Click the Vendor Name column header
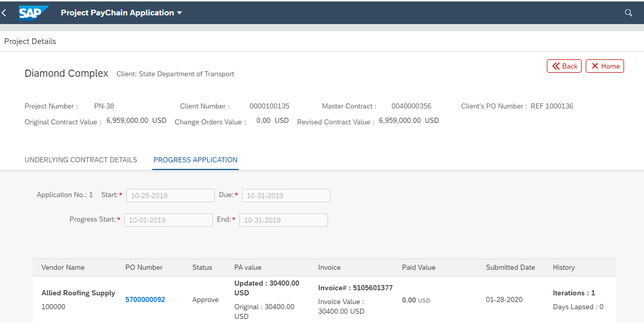The image size is (644, 323). 63,267
